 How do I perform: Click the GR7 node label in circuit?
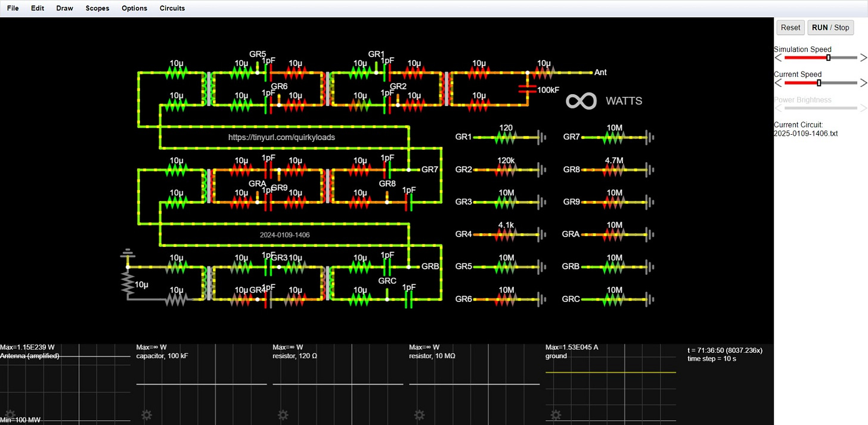point(430,170)
